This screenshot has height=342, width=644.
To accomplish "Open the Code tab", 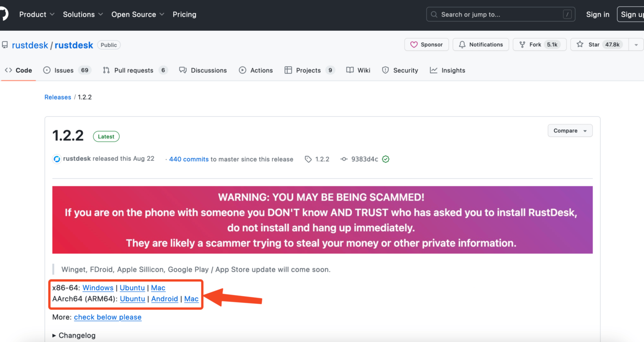I will click(19, 70).
